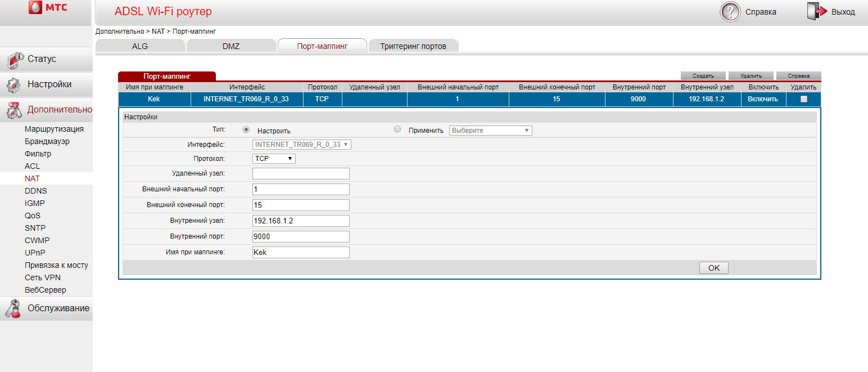Click the Выход link in header
Viewport: 868px width, 372px height.
coord(843,12)
